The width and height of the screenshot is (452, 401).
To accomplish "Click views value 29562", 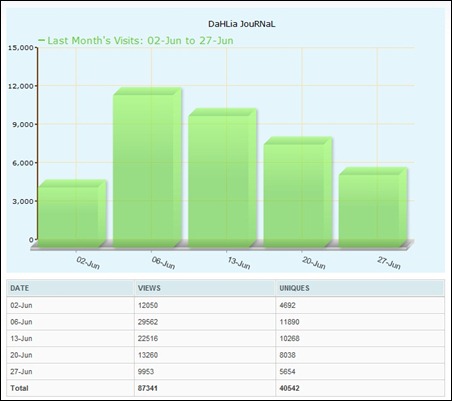I will [148, 322].
